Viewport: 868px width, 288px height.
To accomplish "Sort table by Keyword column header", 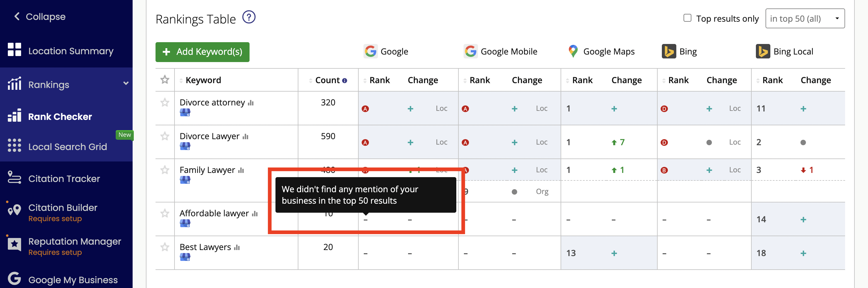I will 203,80.
